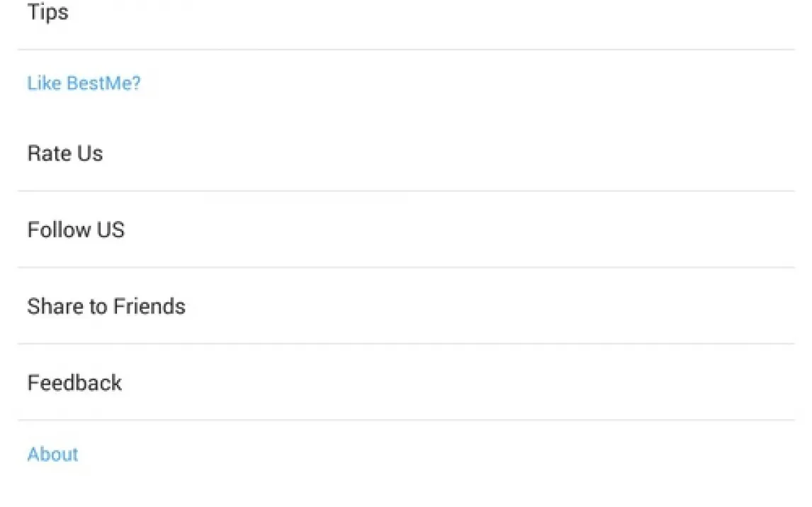Send feedback to the developers

click(x=74, y=383)
